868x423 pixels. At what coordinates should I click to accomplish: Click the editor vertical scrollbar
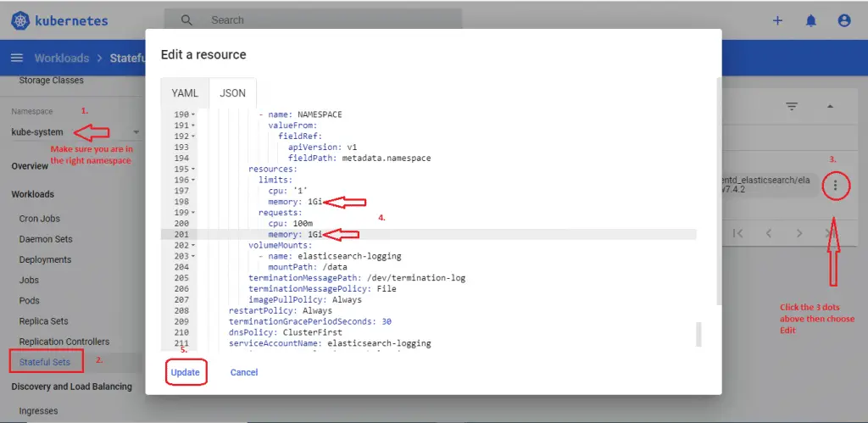(x=698, y=334)
